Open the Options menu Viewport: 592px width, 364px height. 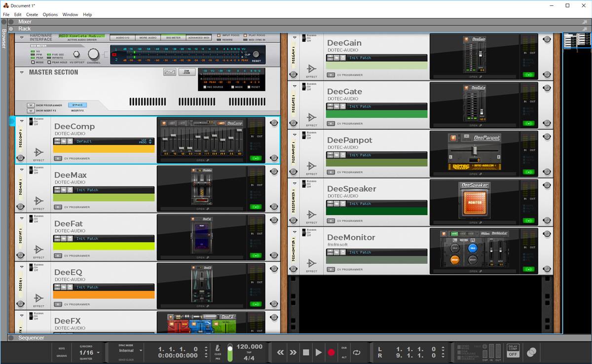click(50, 14)
